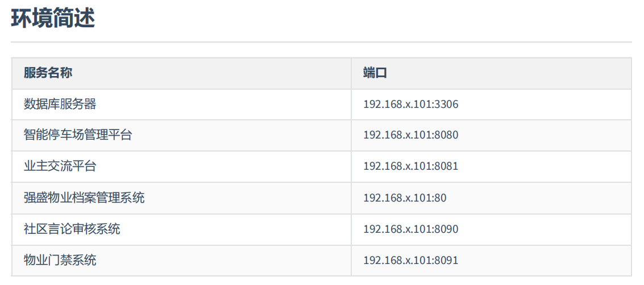Select the 物业门禁系统 cell

click(x=60, y=260)
